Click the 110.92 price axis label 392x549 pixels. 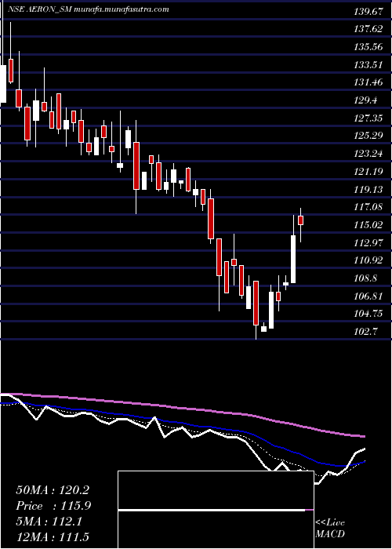(368, 260)
